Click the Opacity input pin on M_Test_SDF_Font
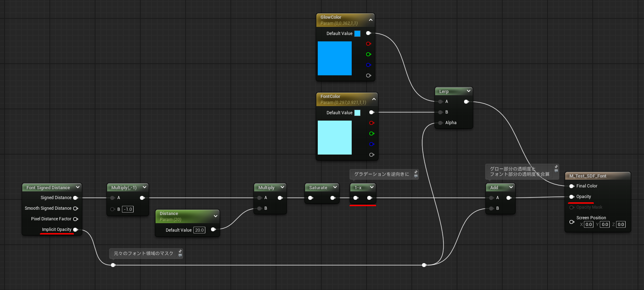 coord(572,197)
